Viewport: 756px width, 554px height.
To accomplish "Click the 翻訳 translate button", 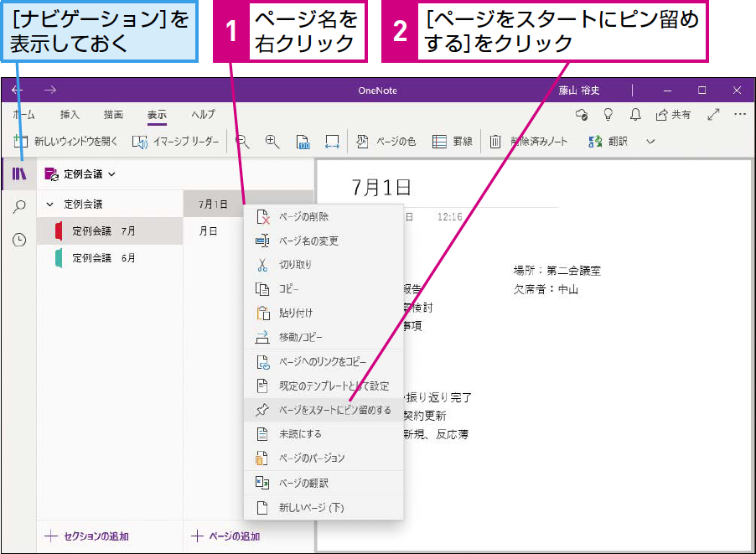I will click(608, 142).
